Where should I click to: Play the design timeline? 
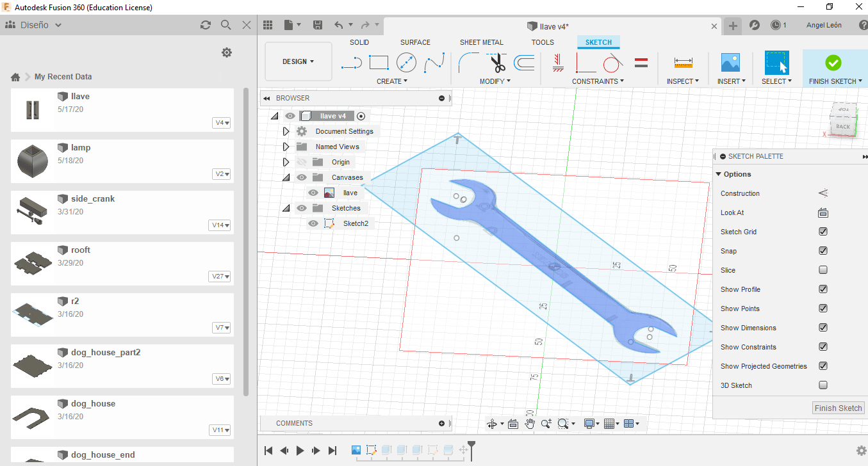[x=300, y=451]
